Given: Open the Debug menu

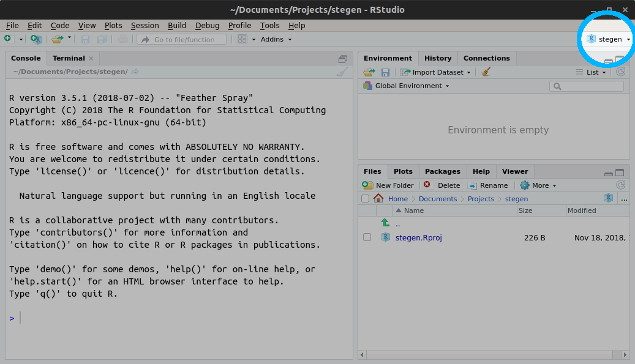Looking at the screenshot, I should (x=207, y=26).
